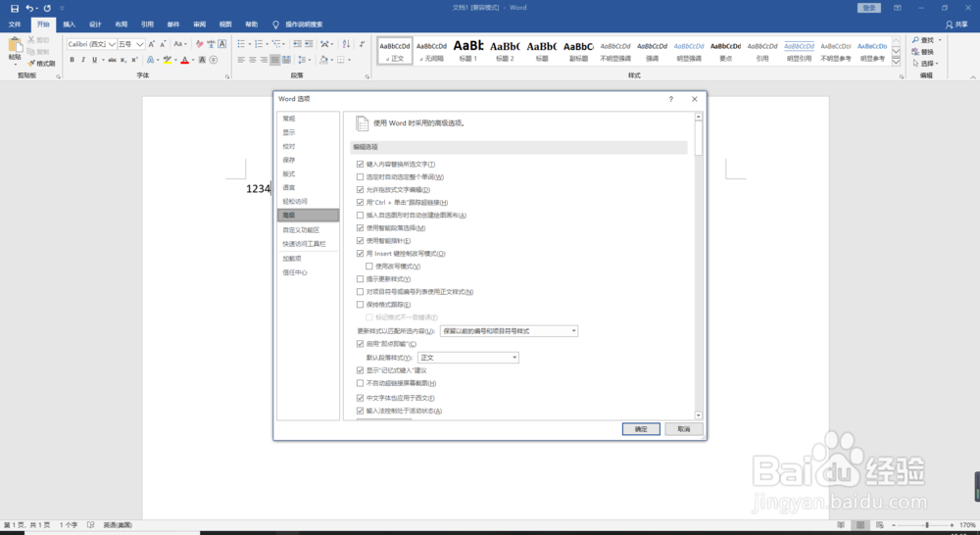Click the align left icon

pyautogui.click(x=241, y=60)
